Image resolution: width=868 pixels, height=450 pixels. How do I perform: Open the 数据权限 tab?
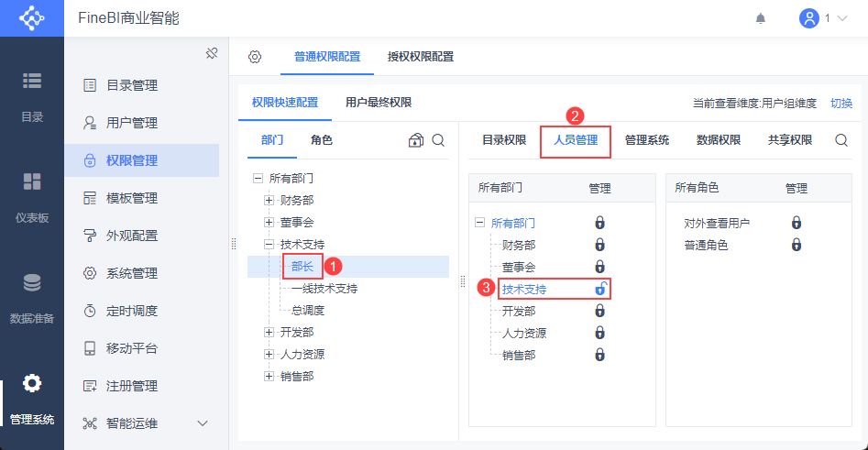pos(719,140)
